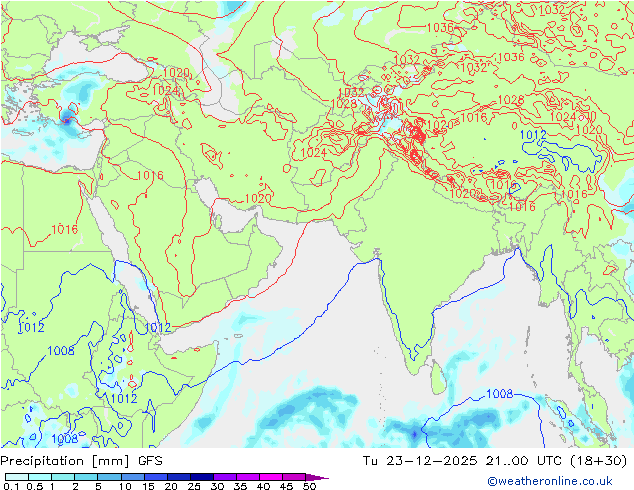The width and height of the screenshot is (634, 490).
Task: Pick the 40–45 mm legend color swatch
Action: pos(271,477)
